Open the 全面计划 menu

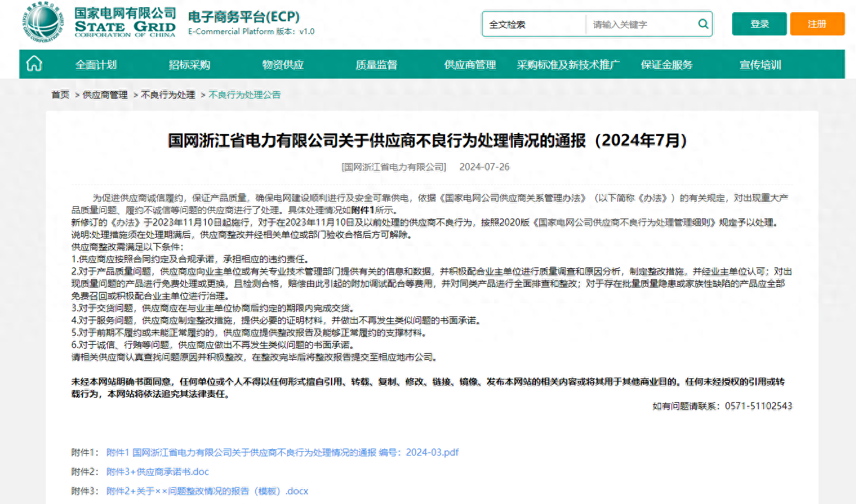point(96,64)
